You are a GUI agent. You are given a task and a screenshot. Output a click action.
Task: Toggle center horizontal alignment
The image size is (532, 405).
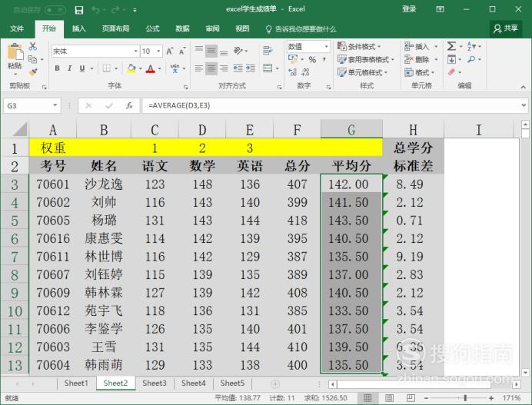click(x=211, y=68)
